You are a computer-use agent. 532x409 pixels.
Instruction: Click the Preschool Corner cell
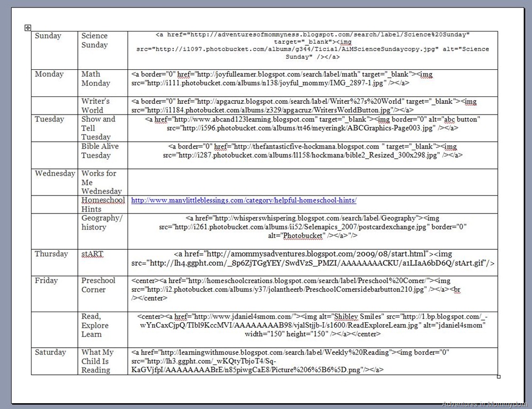point(103,294)
